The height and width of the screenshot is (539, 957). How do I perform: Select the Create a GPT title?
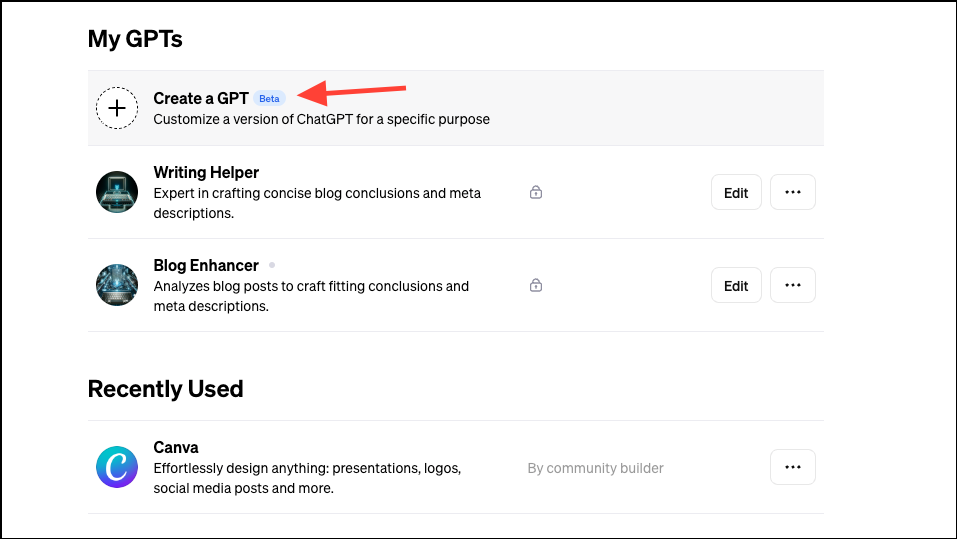pos(201,98)
